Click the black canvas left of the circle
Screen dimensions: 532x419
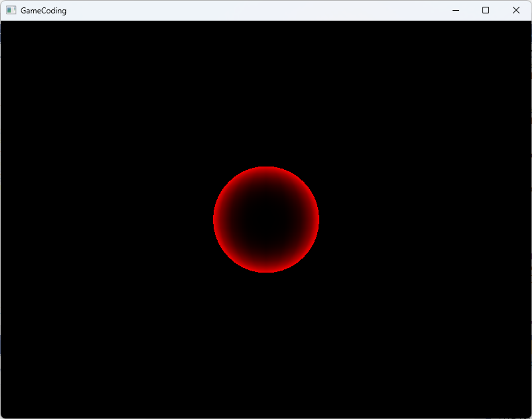106,220
